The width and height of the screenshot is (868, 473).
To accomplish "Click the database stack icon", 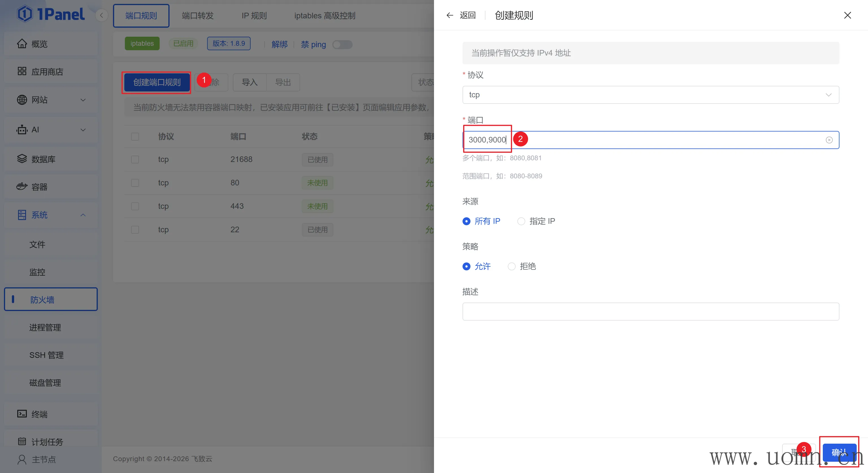I will click(22, 159).
